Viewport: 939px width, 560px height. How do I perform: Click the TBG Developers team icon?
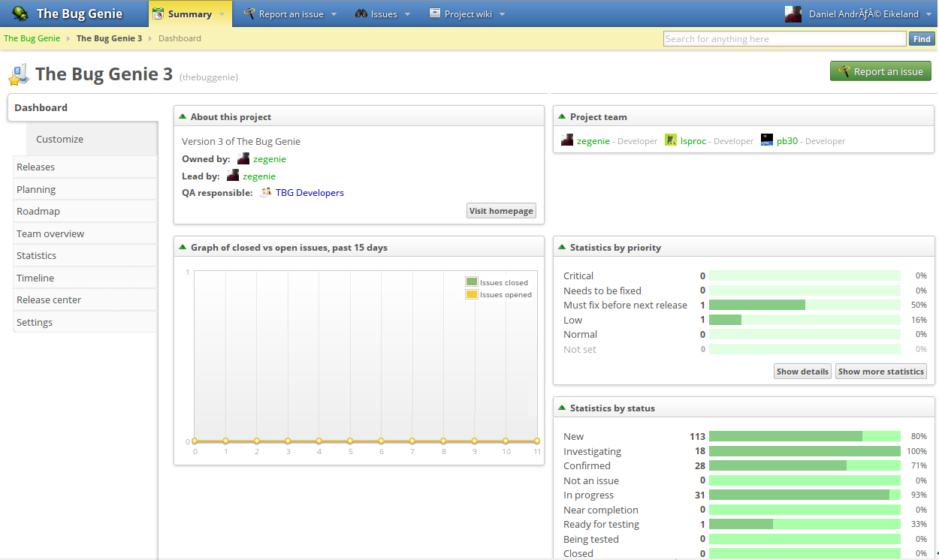[x=265, y=192]
